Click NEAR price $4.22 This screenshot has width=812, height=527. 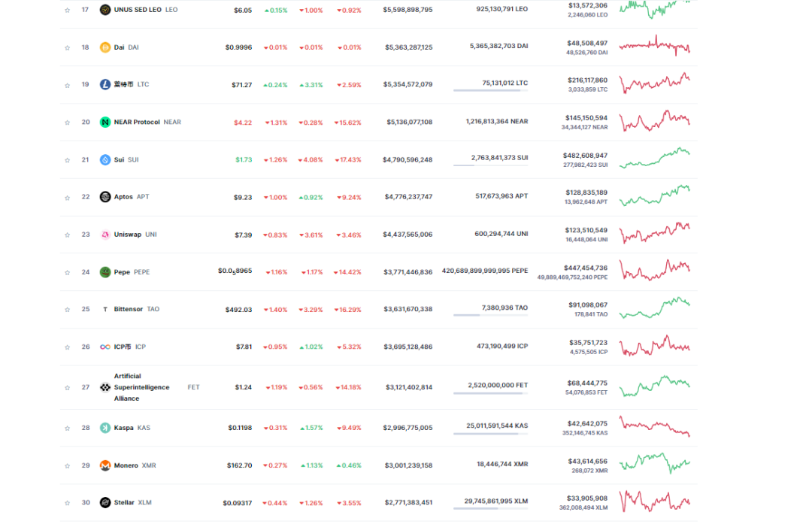click(x=243, y=123)
